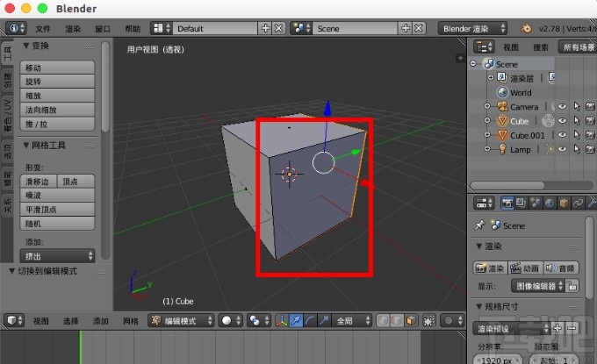Image resolution: width=597 pixels, height=364 pixels.
Task: Delete the Default screen layout
Action: pyautogui.click(x=278, y=28)
